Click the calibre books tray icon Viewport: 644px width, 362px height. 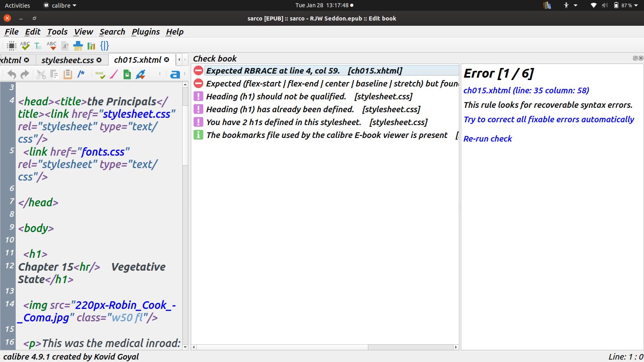point(547,5)
